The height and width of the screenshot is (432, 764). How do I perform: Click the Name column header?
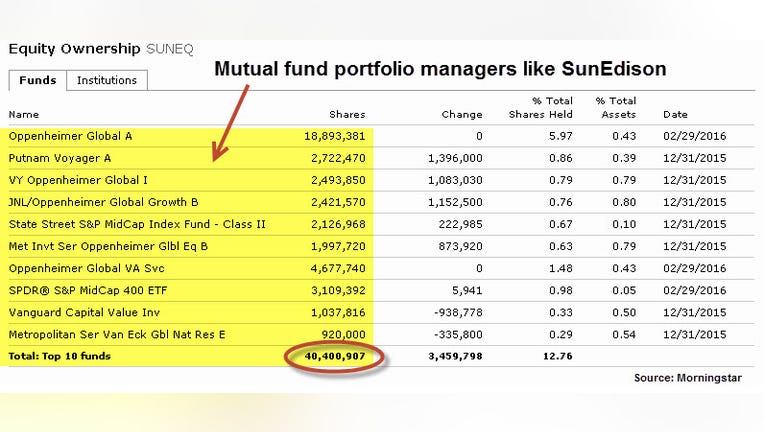(x=24, y=114)
